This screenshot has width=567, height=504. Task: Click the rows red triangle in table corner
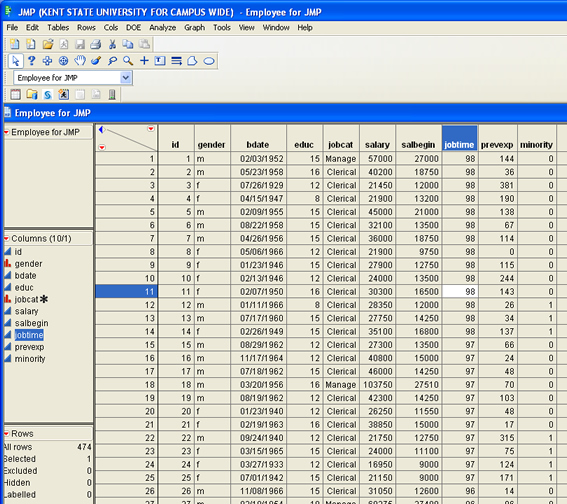pyautogui.click(x=102, y=147)
